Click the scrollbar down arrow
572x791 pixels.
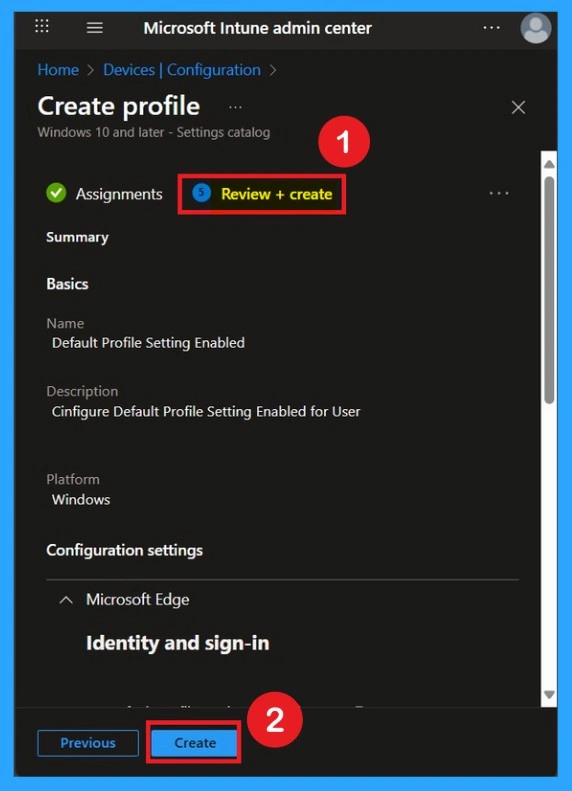(x=549, y=695)
